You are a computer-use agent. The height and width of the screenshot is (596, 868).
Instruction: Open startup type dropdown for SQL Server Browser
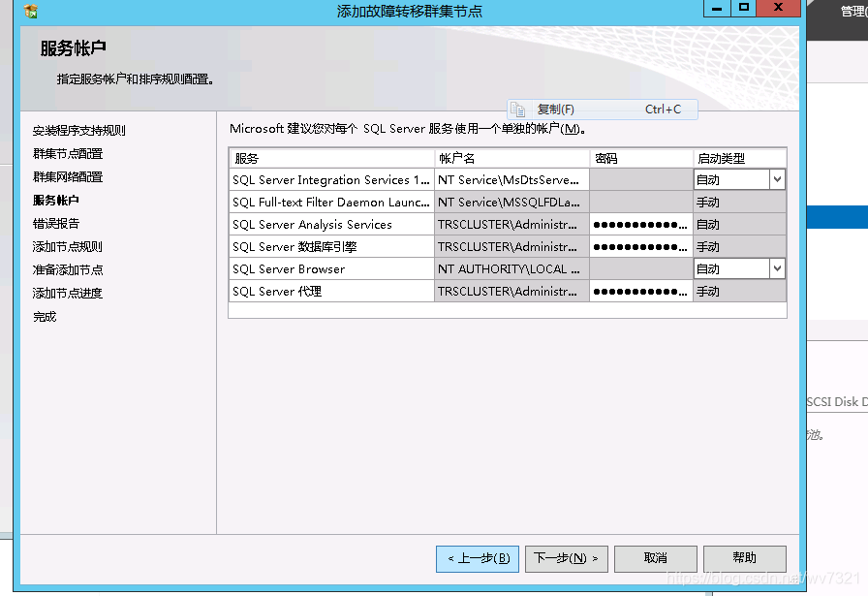[x=777, y=268]
